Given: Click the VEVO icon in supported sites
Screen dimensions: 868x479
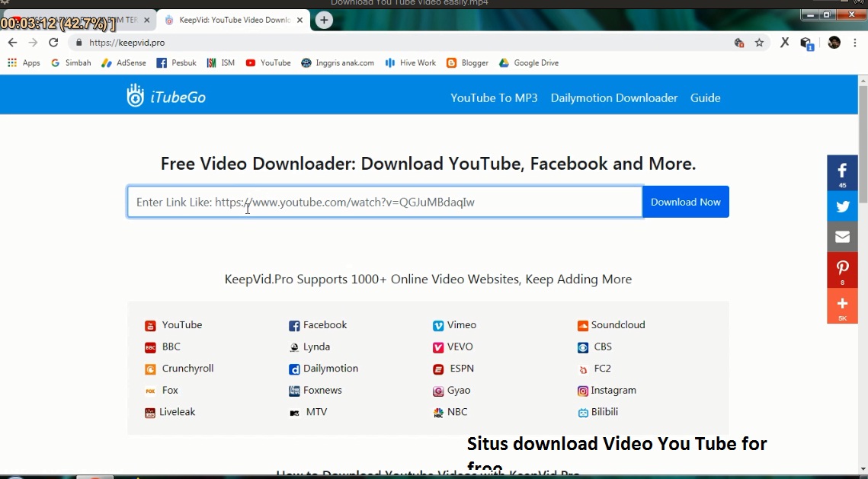Looking at the screenshot, I should pyautogui.click(x=438, y=347).
